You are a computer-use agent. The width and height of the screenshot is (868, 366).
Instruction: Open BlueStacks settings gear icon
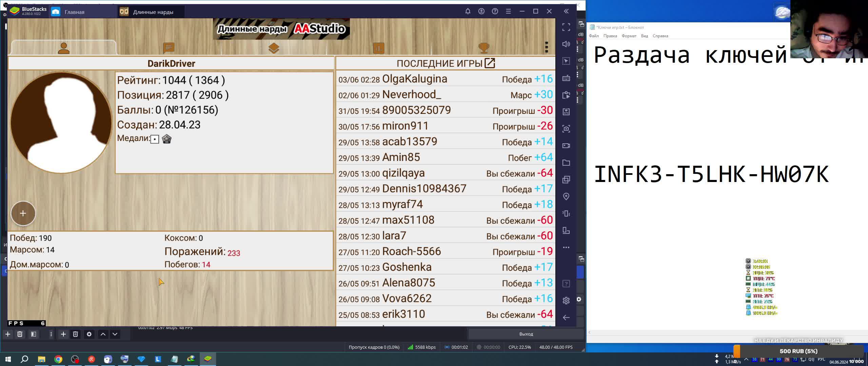click(566, 301)
